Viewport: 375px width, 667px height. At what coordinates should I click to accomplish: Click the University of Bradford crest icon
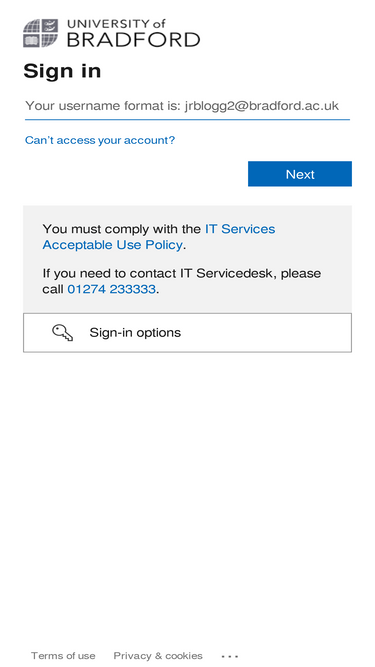pos(40,33)
